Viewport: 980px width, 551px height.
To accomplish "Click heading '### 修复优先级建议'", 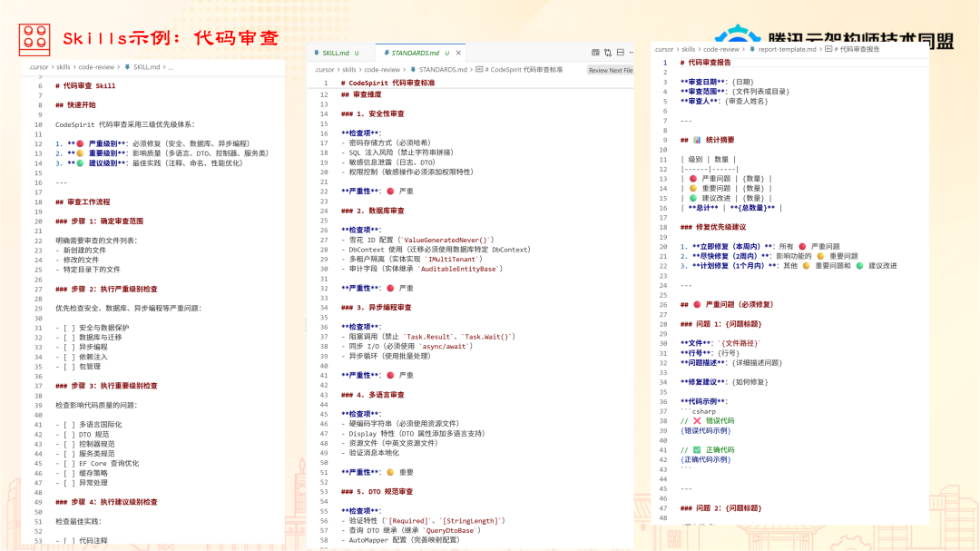I will coord(713,227).
